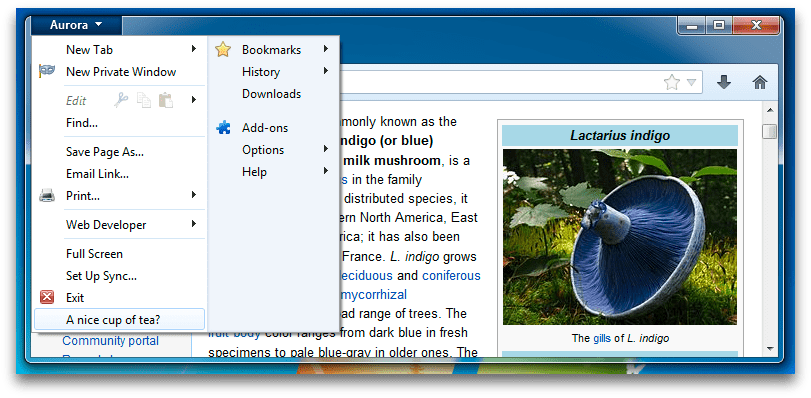Click the red Exit icon
Image resolution: width=811 pixels, height=398 pixels.
[x=47, y=297]
